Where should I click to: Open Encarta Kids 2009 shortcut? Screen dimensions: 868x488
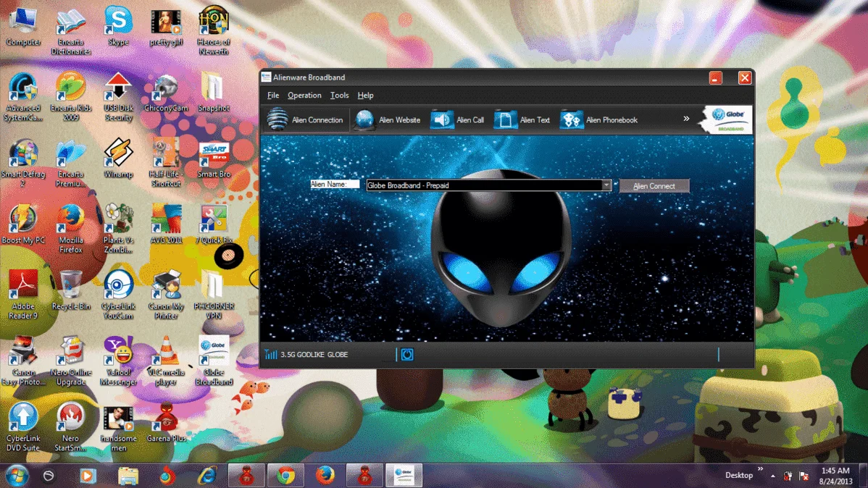(x=71, y=97)
